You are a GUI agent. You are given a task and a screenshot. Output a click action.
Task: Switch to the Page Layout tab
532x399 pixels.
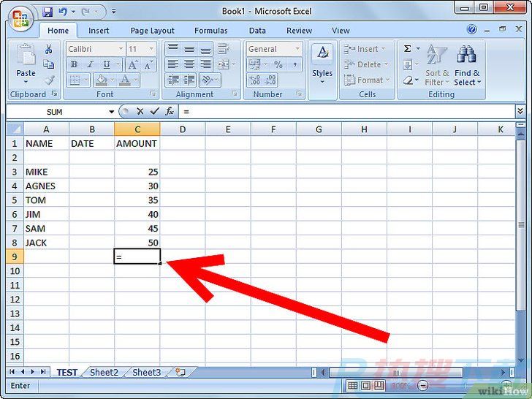152,31
